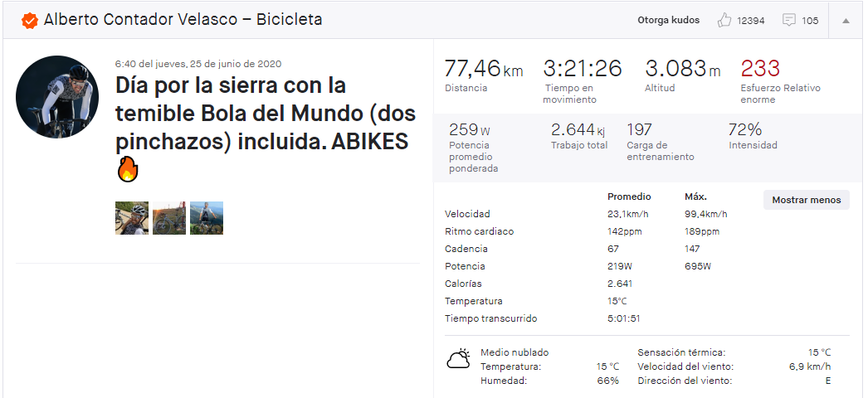This screenshot has width=868, height=398.
Task: Click the Potencia promedio ponderada label
Action: click(473, 157)
